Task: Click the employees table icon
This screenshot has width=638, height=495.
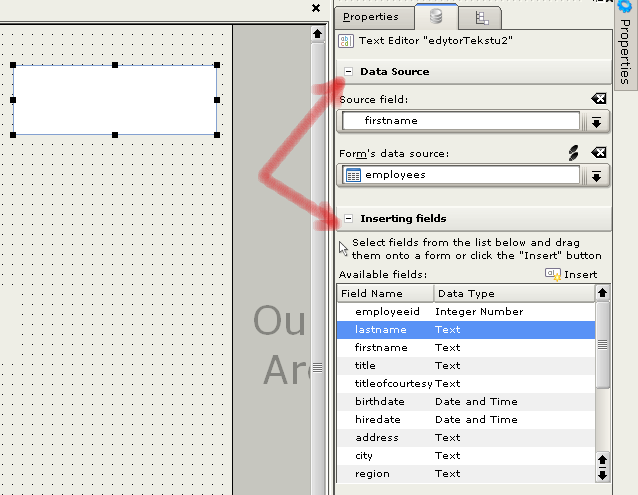Action: (353, 175)
